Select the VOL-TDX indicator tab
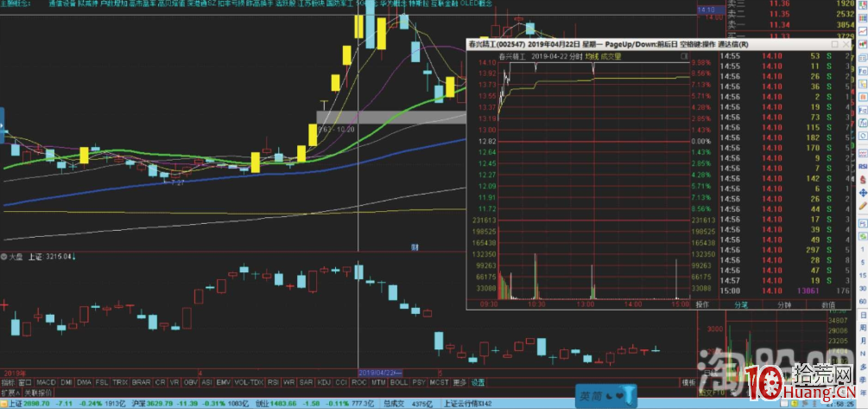The image size is (868, 409). pyautogui.click(x=249, y=382)
